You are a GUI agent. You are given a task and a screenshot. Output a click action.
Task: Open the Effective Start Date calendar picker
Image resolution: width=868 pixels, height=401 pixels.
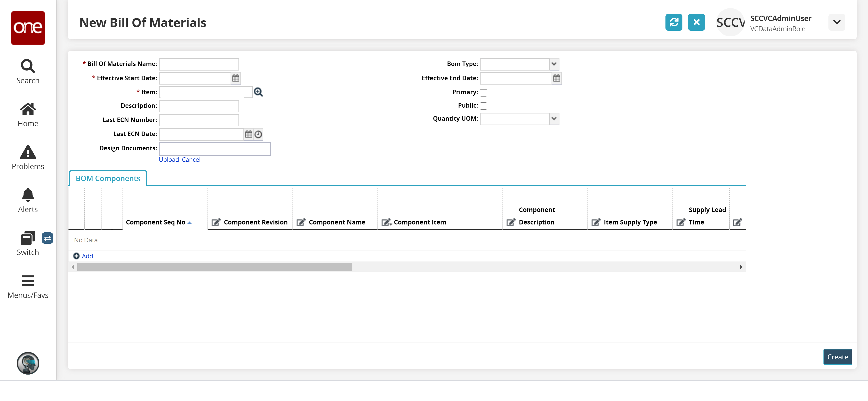click(x=236, y=78)
